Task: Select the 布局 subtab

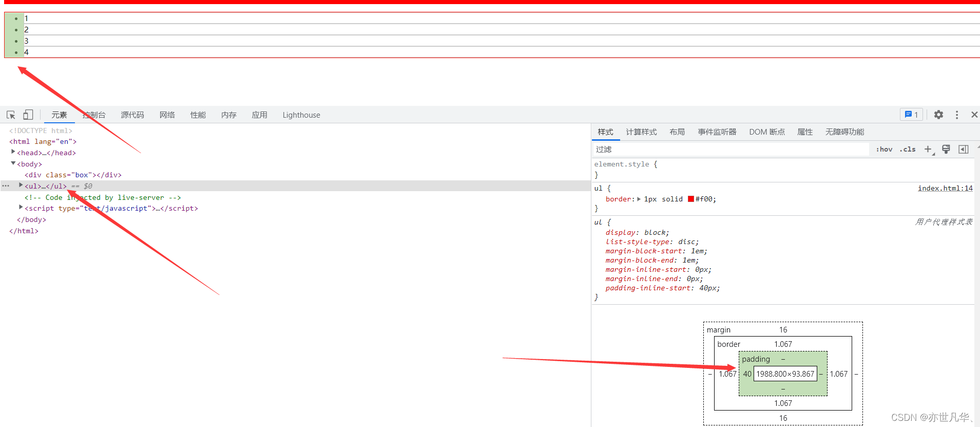Action: pyautogui.click(x=677, y=132)
